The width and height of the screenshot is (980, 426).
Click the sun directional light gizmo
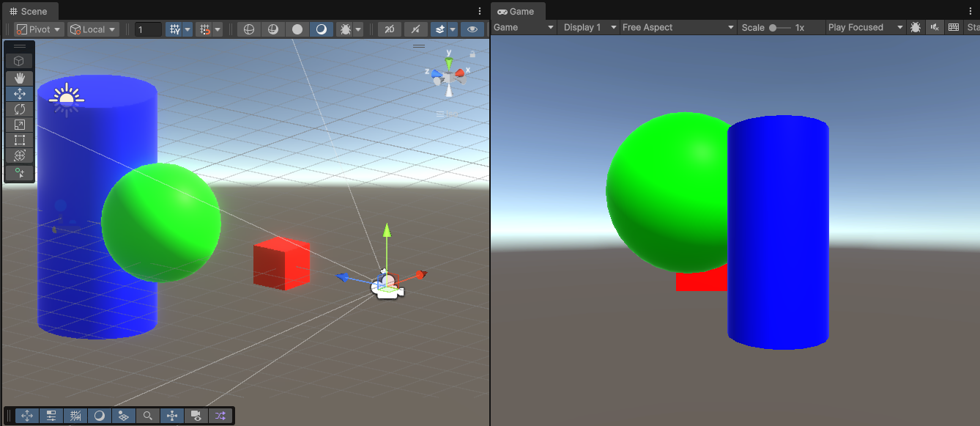click(67, 100)
